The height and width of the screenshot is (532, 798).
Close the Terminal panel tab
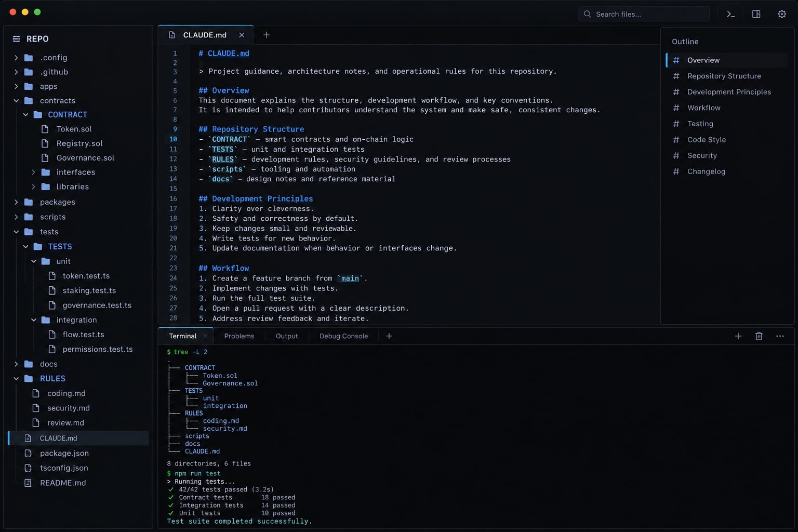pyautogui.click(x=205, y=336)
